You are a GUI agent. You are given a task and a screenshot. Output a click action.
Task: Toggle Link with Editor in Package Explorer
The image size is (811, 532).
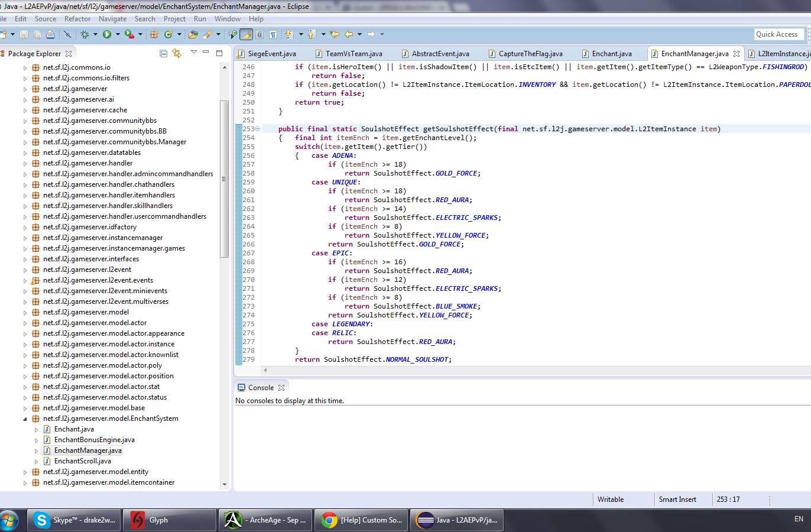coord(177,53)
